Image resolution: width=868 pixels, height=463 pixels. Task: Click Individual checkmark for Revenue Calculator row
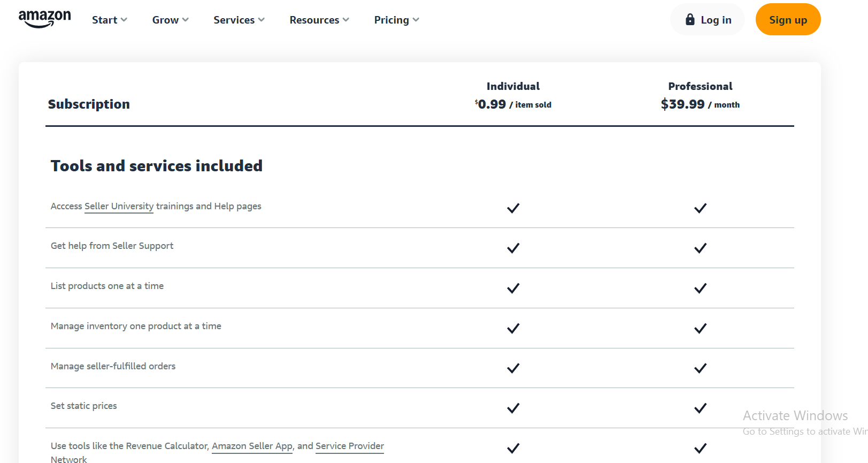point(513,448)
